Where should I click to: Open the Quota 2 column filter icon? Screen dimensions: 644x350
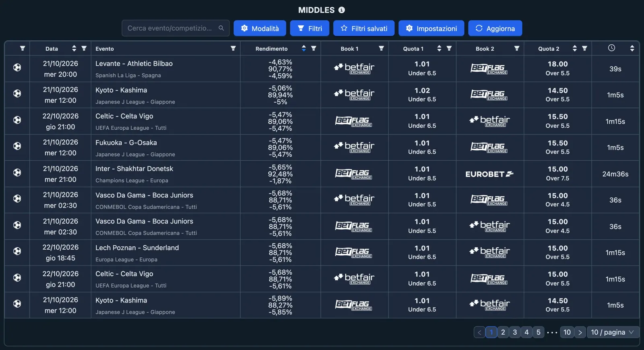point(584,48)
